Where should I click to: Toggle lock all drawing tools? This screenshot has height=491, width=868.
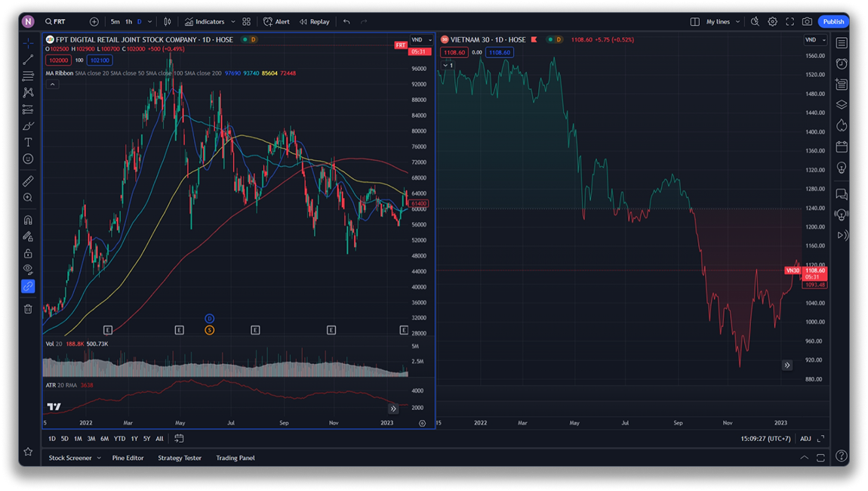point(28,253)
